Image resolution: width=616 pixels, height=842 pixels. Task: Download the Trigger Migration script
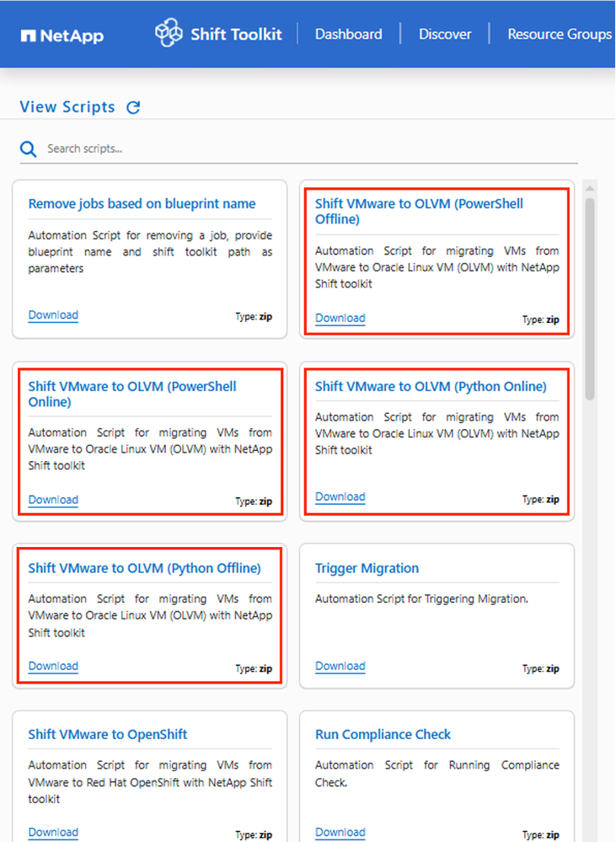click(340, 666)
